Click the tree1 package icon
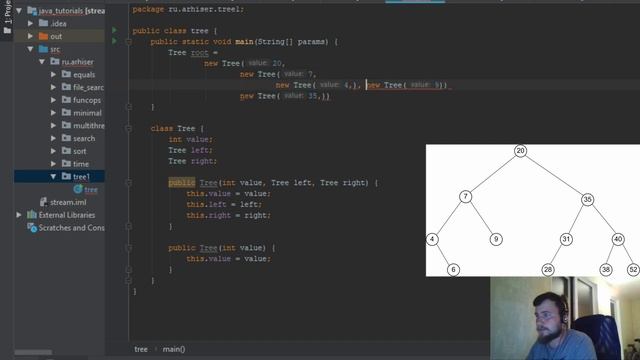The image size is (640, 360). click(x=66, y=176)
